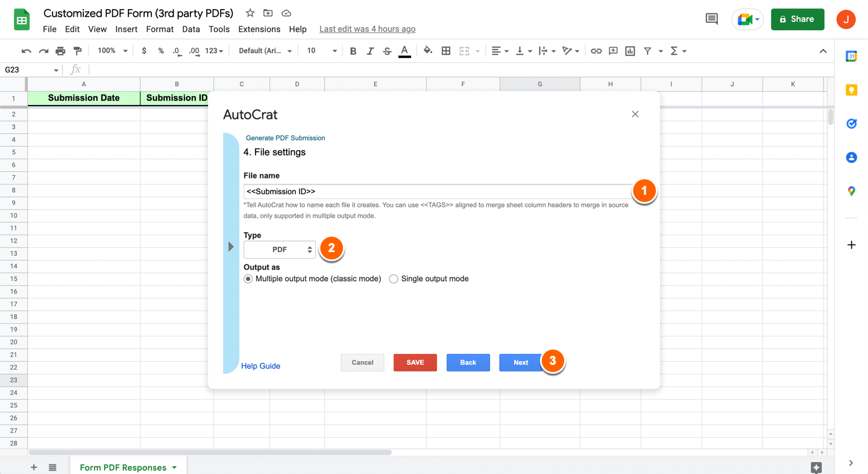Image resolution: width=868 pixels, height=474 pixels.
Task: Open Google Calendar side panel
Action: click(851, 56)
